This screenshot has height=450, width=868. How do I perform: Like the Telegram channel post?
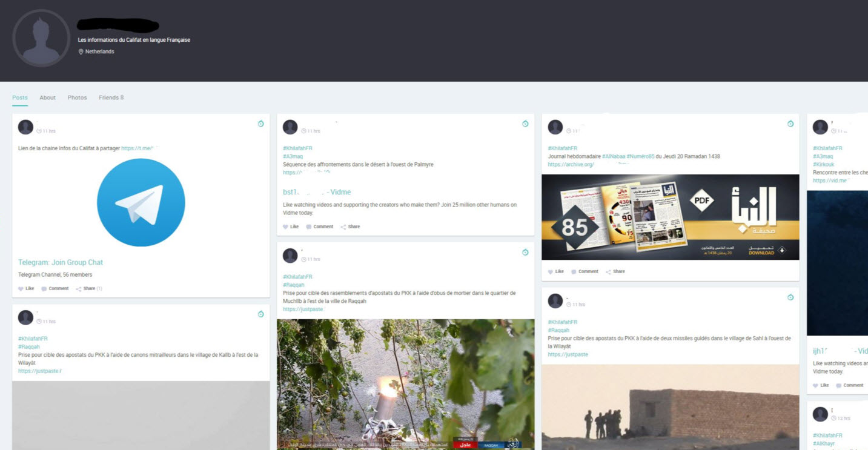[x=26, y=289]
